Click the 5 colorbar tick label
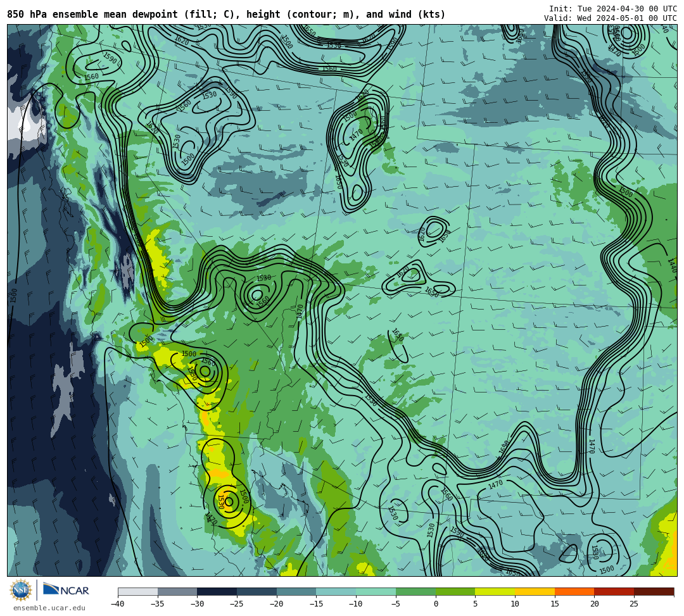Screen dimensions: 684x616 (x=475, y=604)
